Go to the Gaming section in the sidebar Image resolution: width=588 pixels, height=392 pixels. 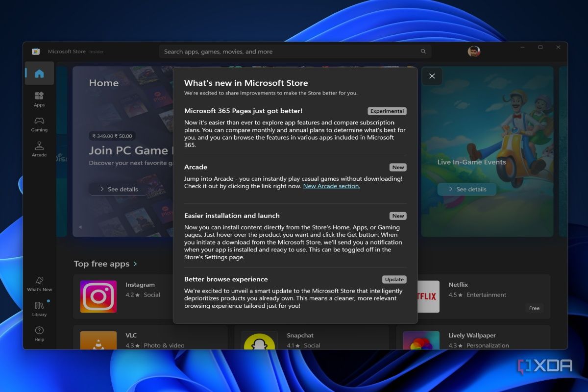point(39,124)
